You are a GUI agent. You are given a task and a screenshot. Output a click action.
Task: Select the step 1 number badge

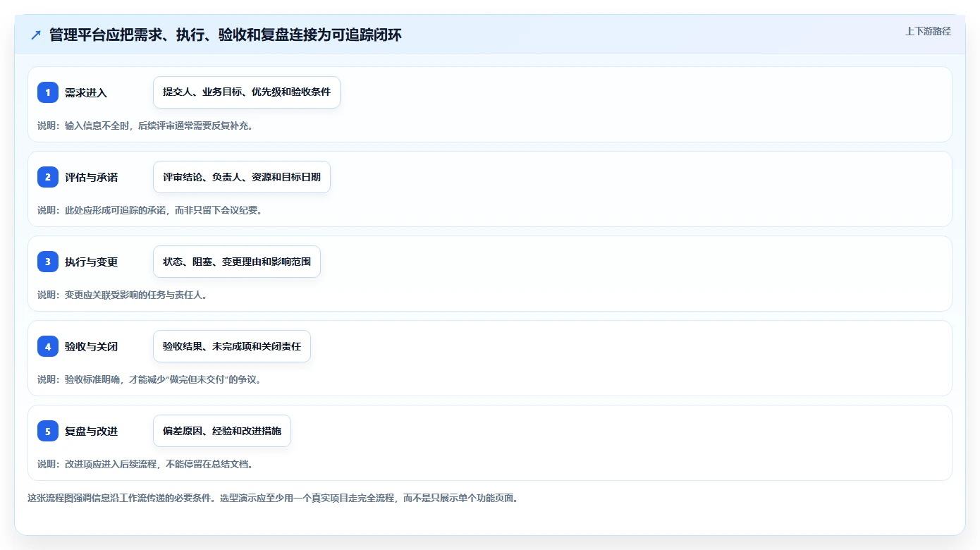click(x=48, y=92)
